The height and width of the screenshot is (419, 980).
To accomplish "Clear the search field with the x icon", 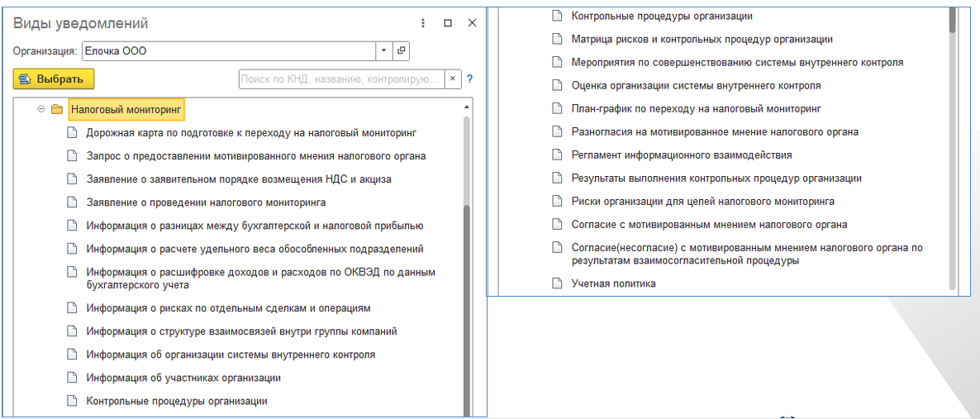I will [x=453, y=79].
